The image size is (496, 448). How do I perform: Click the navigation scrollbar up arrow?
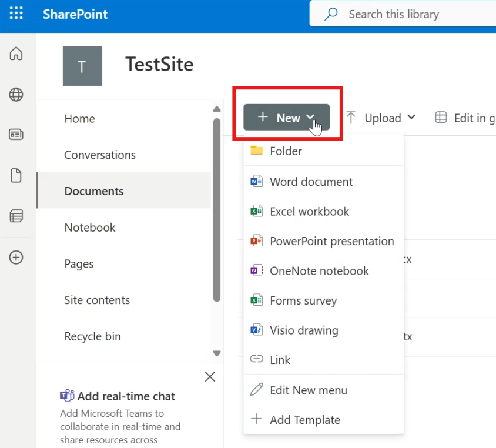pyautogui.click(x=217, y=109)
